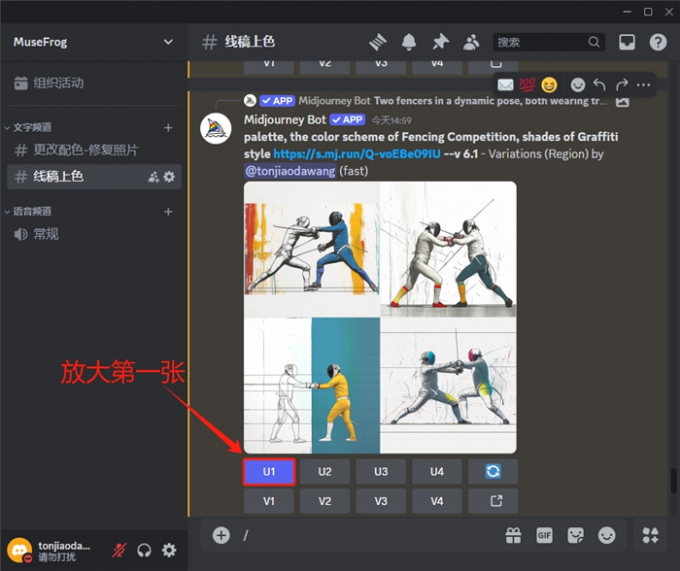This screenshot has width=680, height=571.
Task: Click the Midjourney Bot username
Action: (x=285, y=120)
